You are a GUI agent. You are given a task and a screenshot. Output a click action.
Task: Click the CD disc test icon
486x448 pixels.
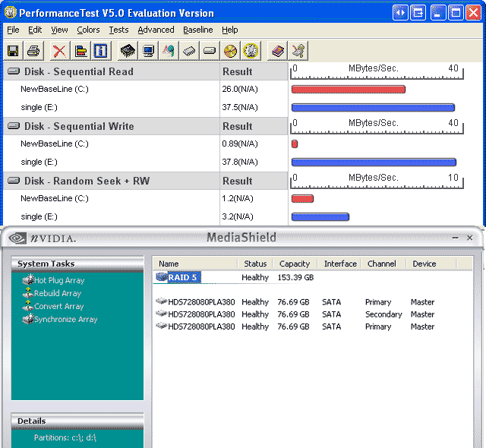pyautogui.click(x=230, y=51)
